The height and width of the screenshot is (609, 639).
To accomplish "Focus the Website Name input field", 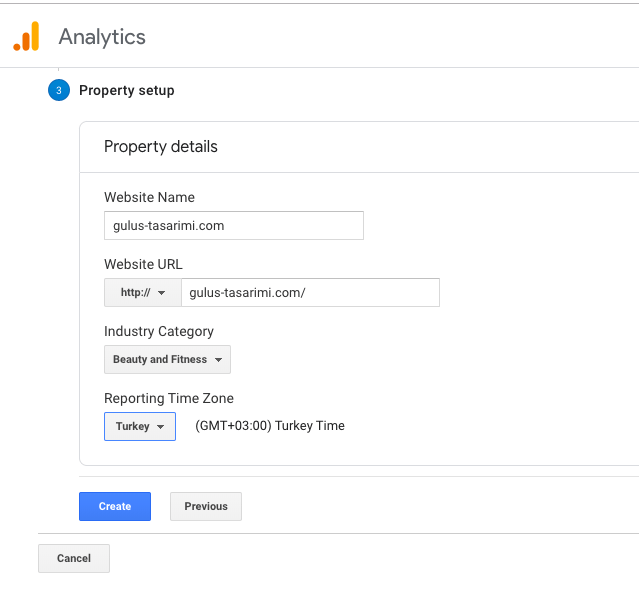I will [x=233, y=226].
